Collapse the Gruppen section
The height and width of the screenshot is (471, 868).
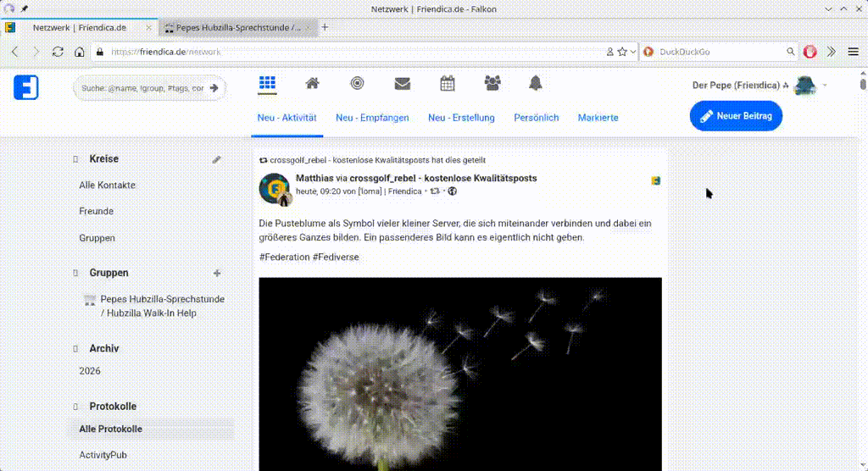click(75, 273)
